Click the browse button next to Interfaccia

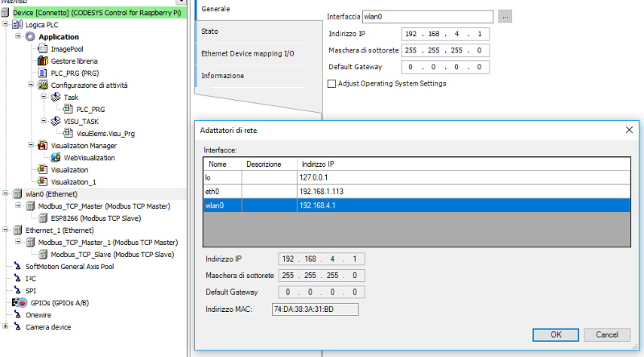click(x=505, y=17)
